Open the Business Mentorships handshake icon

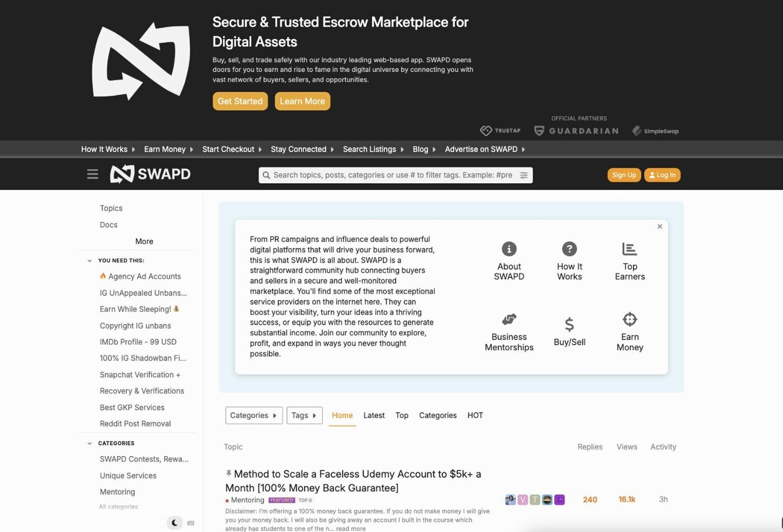point(508,319)
